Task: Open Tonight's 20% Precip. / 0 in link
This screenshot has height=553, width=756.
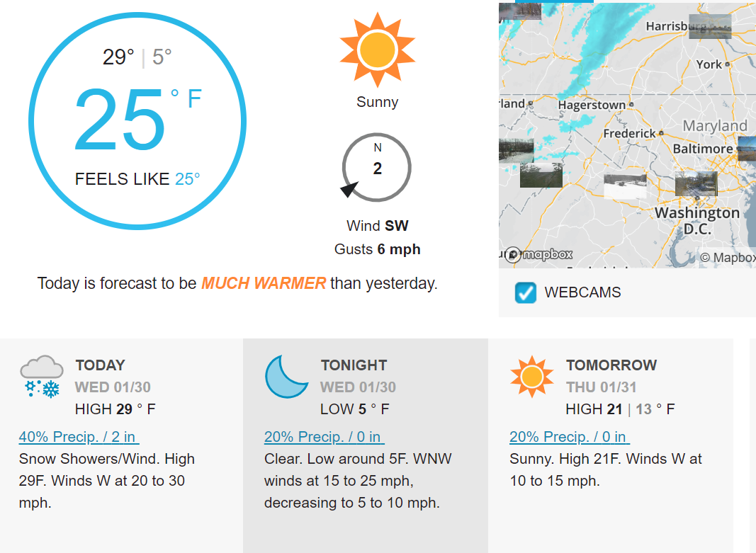Action: (x=325, y=437)
